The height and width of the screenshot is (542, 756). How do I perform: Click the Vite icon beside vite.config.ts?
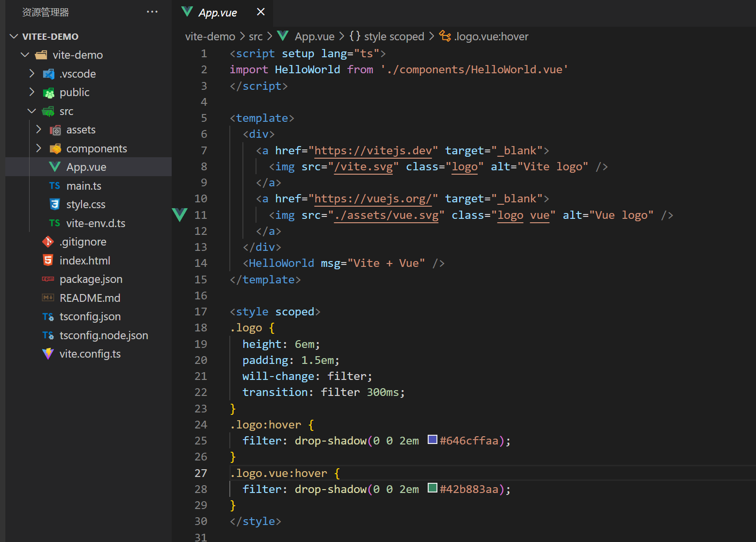[48, 354]
